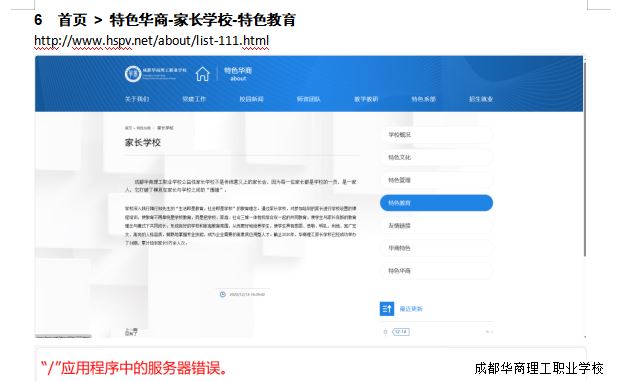Click the article publish date timestamp
Viewport: 618px width, 381px height.
point(247,294)
